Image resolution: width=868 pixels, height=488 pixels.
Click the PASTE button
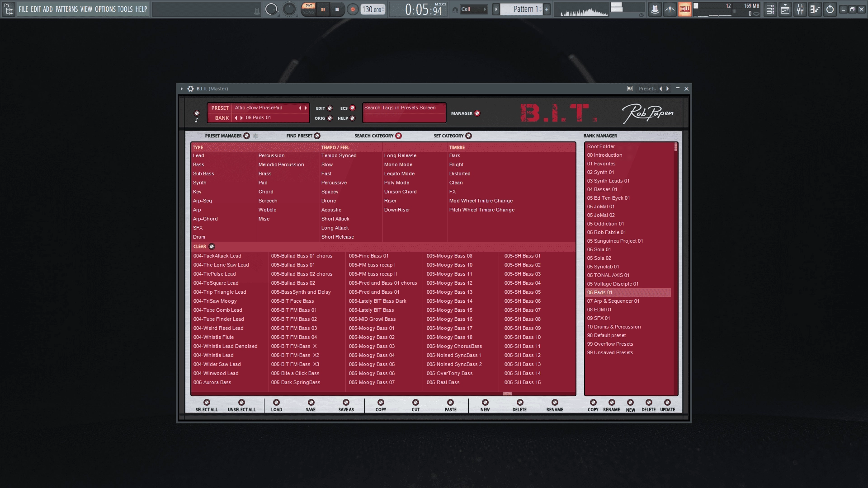pyautogui.click(x=450, y=402)
